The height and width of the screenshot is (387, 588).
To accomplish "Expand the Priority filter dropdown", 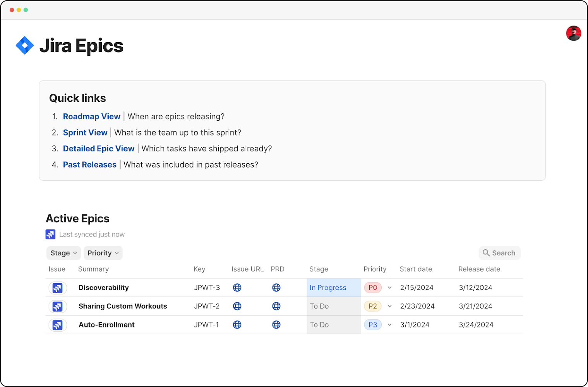I will point(103,253).
